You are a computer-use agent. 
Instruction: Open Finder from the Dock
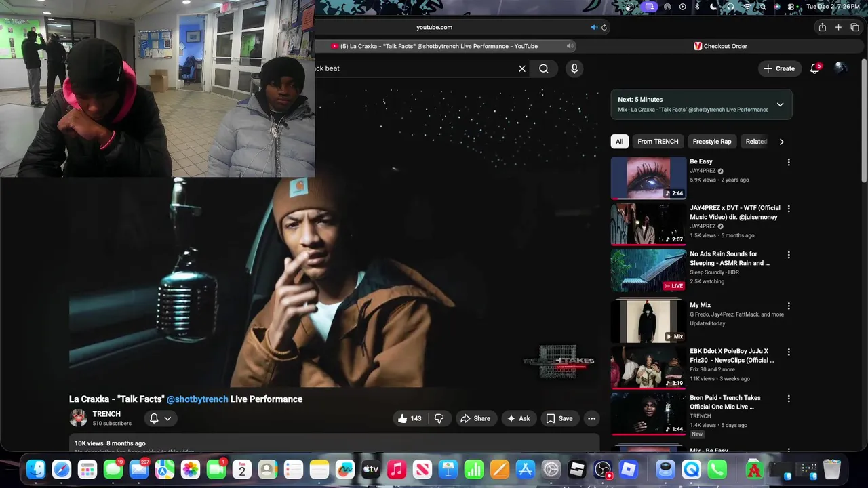click(36, 469)
